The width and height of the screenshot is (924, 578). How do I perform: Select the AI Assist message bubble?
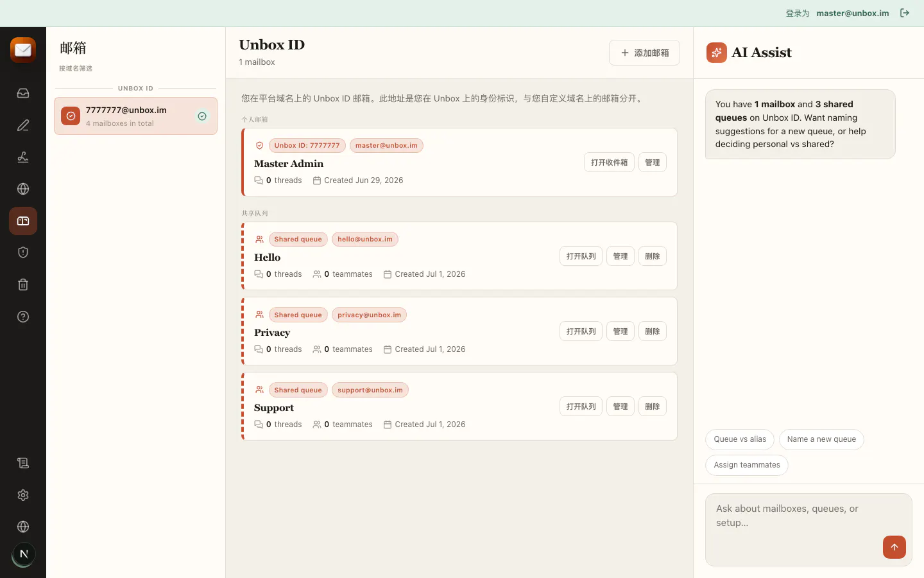point(800,124)
